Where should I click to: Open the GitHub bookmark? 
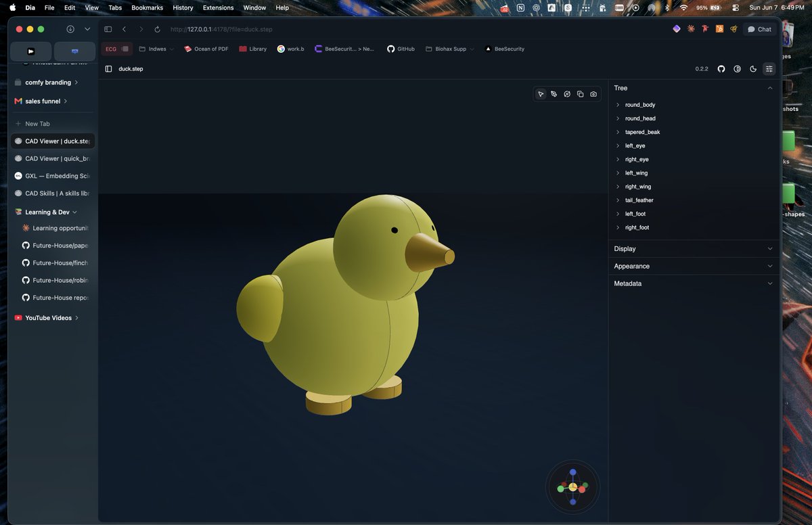point(401,49)
